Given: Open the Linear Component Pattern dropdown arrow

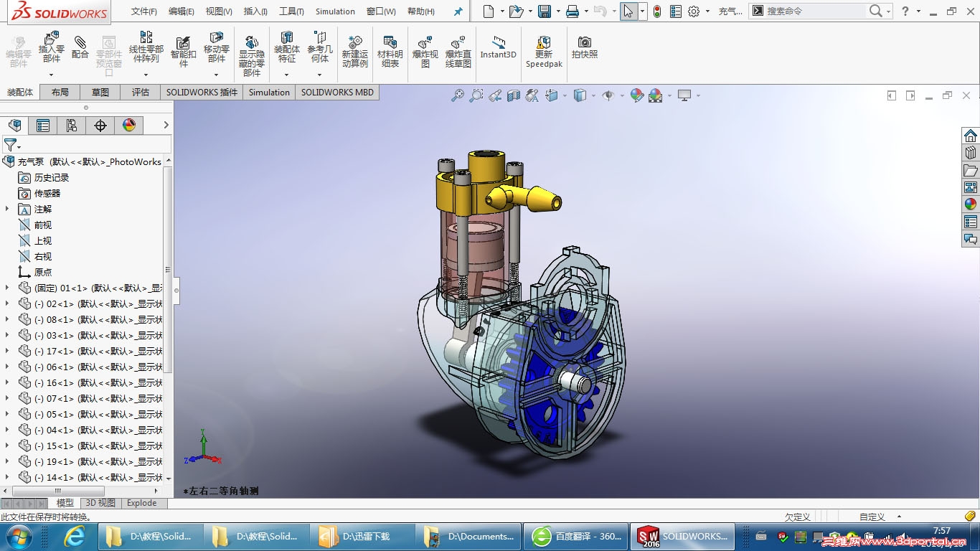Looking at the screenshot, I should pyautogui.click(x=146, y=74).
